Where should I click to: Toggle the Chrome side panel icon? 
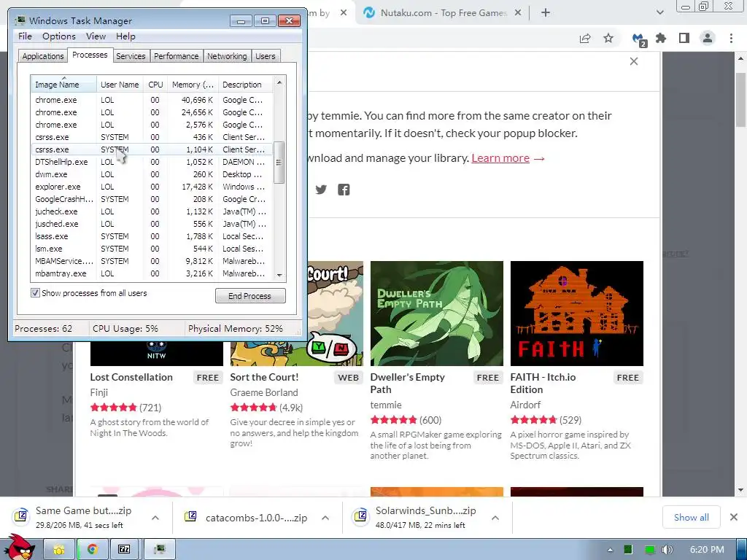(x=684, y=38)
